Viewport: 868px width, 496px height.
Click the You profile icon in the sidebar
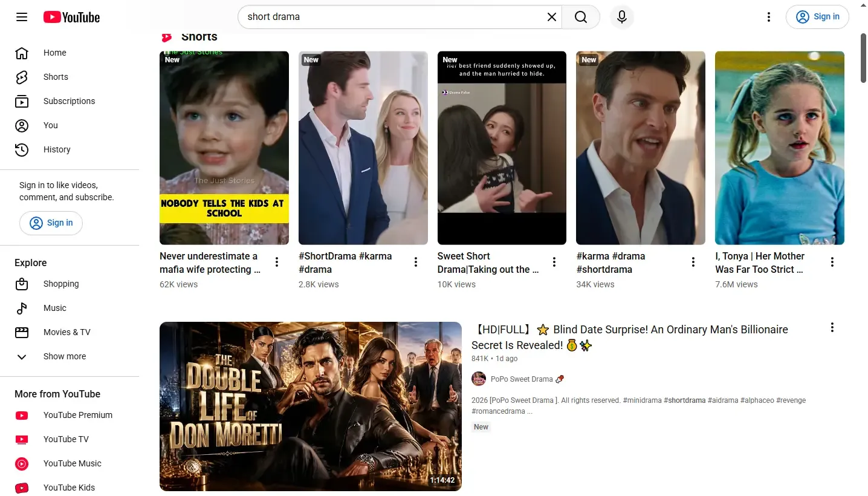pyautogui.click(x=22, y=125)
